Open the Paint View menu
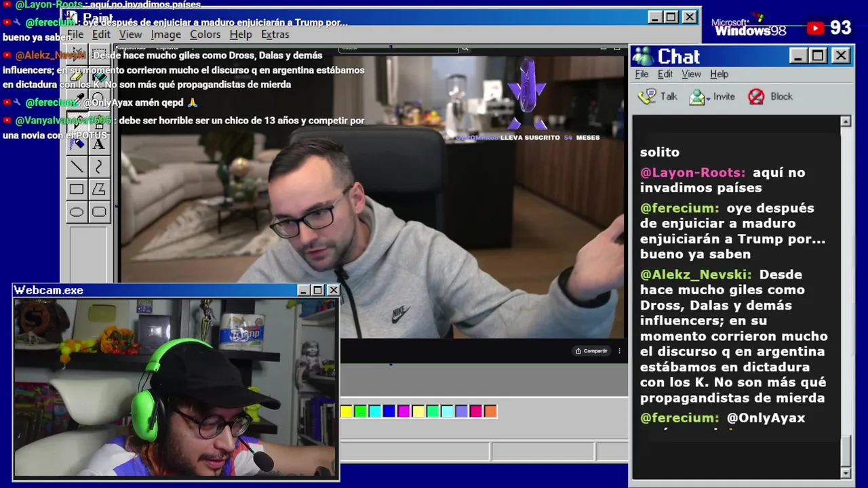Image resolution: width=868 pixels, height=488 pixels. coord(130,35)
